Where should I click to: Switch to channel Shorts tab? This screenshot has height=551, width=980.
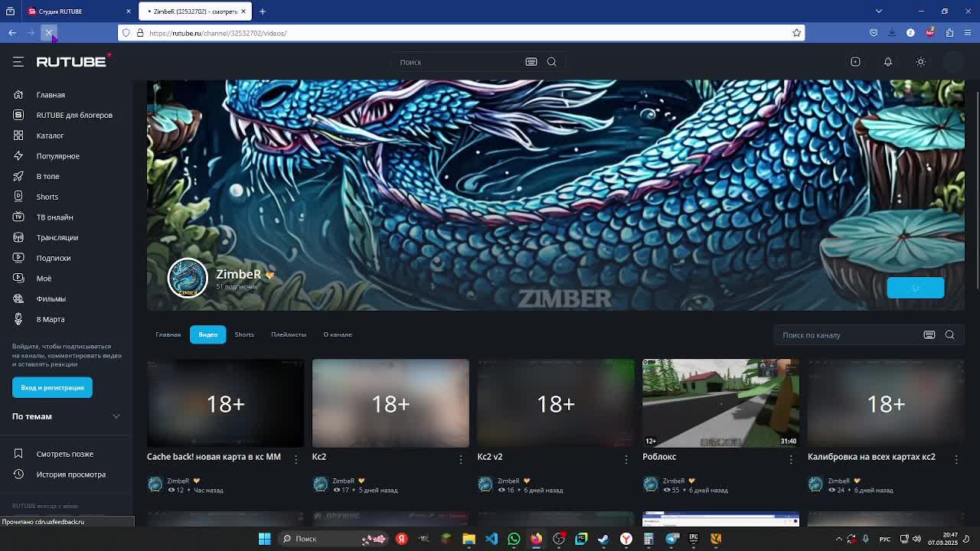pos(244,334)
